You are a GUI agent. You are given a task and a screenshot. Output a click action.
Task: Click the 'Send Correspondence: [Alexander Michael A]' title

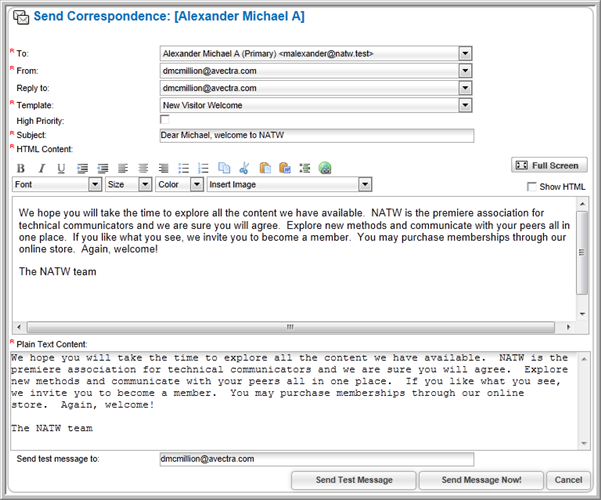[169, 16]
